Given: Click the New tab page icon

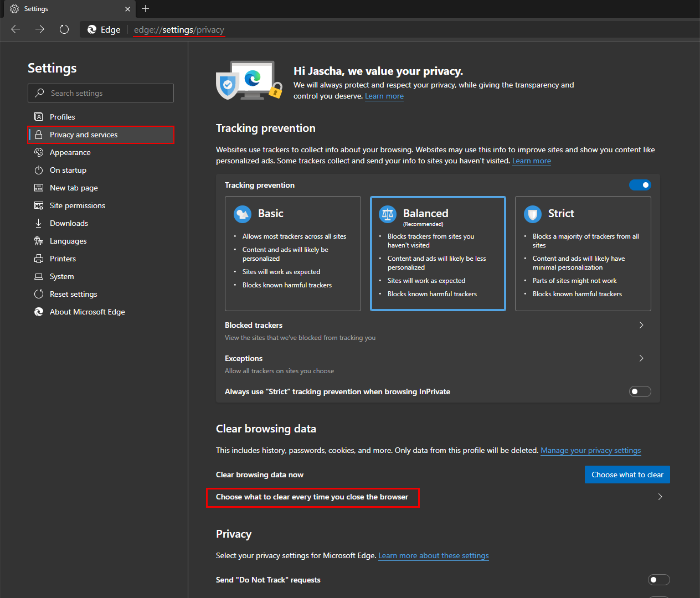Looking at the screenshot, I should pyautogui.click(x=39, y=188).
